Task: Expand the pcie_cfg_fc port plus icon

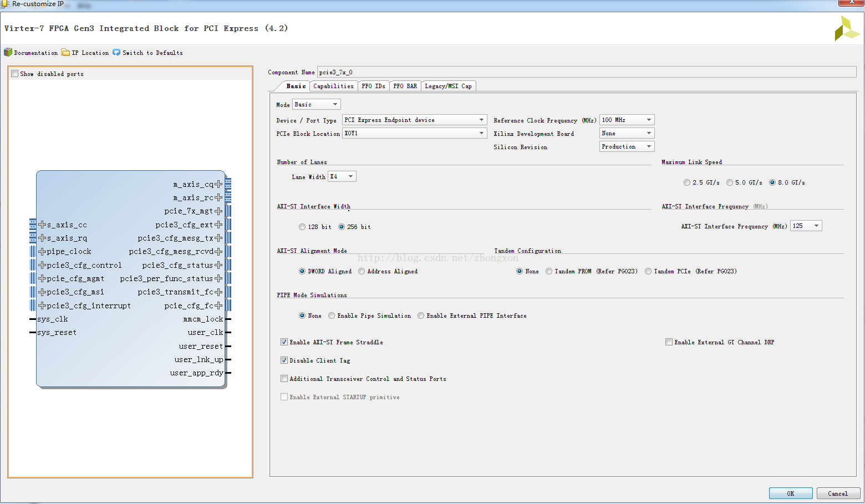Action: tap(218, 306)
